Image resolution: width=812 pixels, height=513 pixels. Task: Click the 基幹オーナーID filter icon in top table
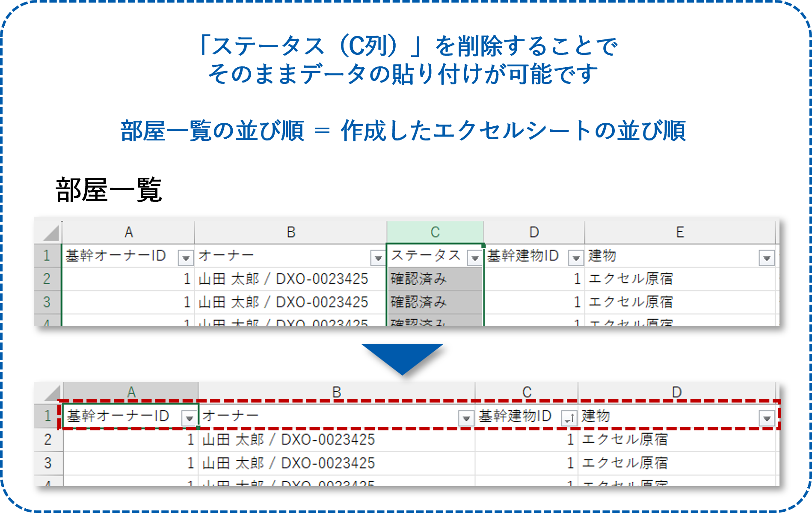coord(186,257)
